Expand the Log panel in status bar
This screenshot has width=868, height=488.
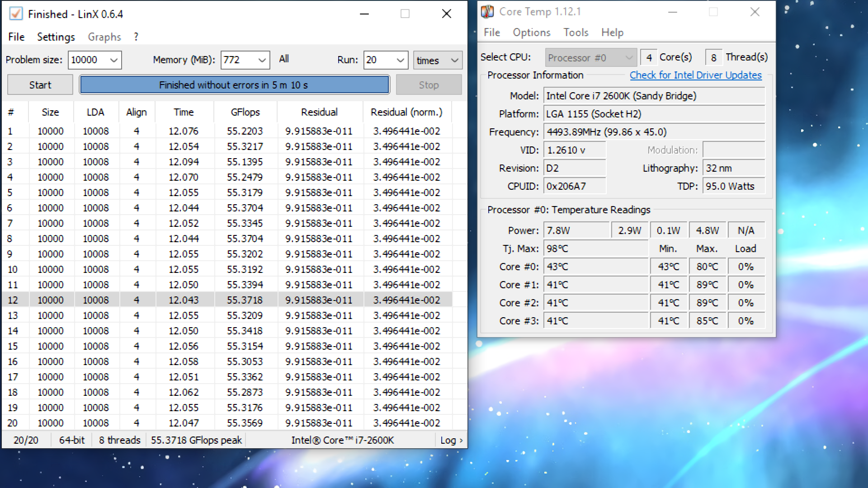tap(451, 440)
